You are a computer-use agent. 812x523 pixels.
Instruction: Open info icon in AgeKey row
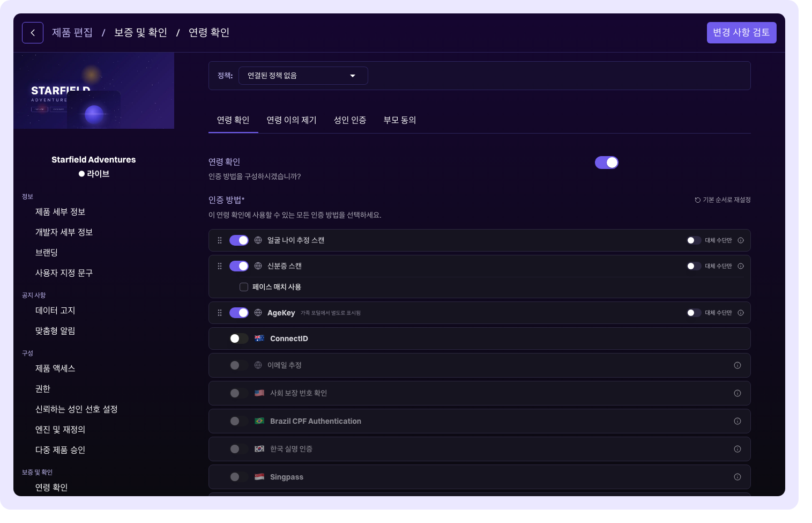[x=741, y=313]
